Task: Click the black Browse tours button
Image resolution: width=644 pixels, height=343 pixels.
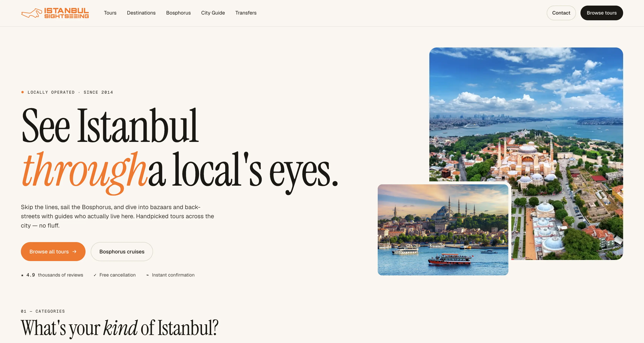Action: [602, 13]
